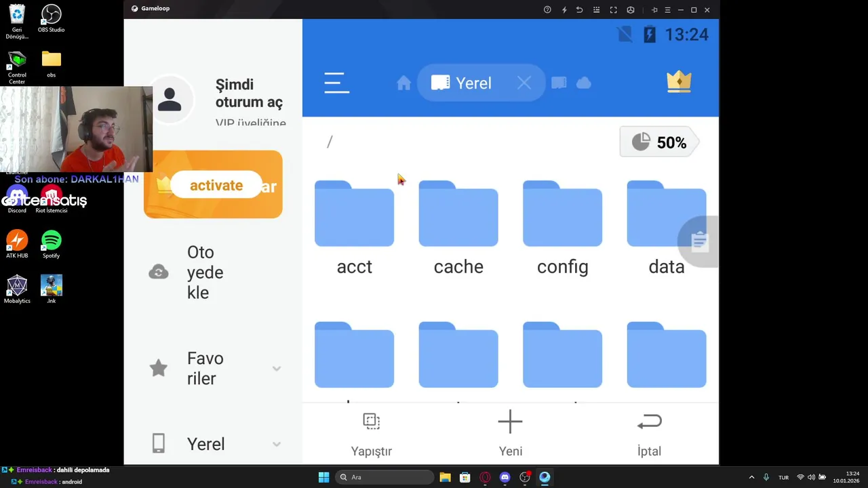Go to the home tab icon
The image size is (868, 488).
click(x=403, y=83)
